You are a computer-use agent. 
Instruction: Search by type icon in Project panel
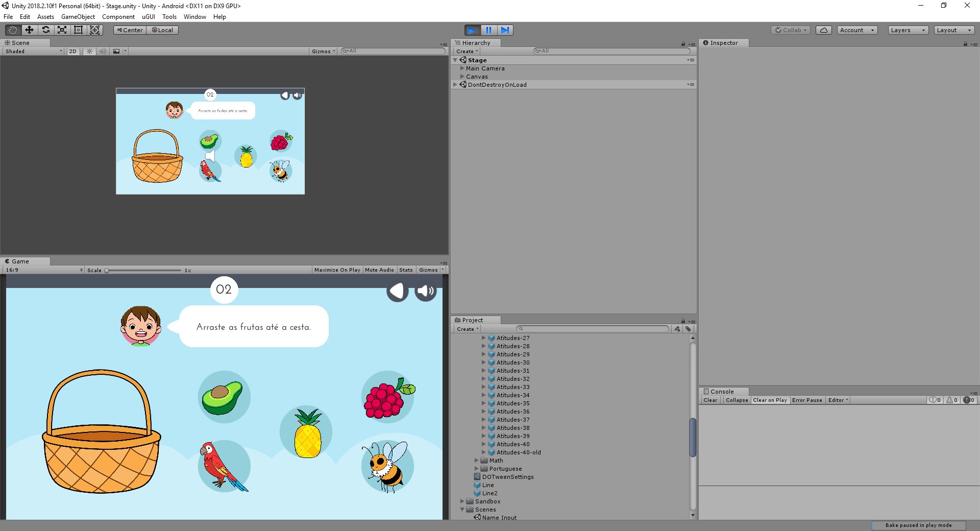[x=677, y=329]
